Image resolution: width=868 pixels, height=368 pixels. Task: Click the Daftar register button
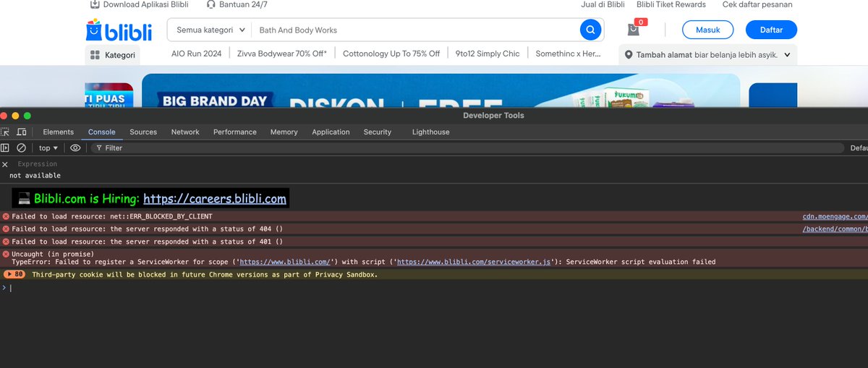[x=771, y=30]
